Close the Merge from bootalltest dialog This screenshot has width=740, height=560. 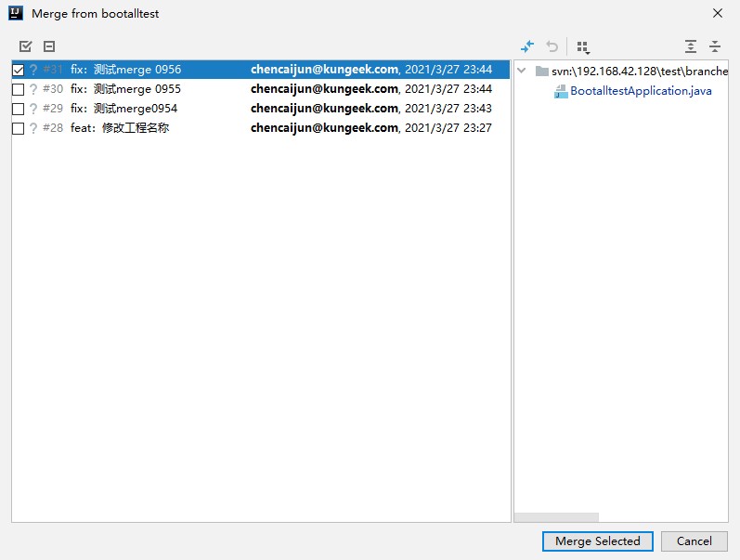717,14
